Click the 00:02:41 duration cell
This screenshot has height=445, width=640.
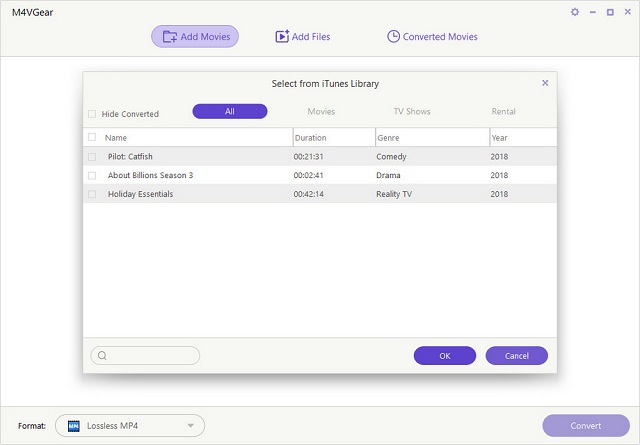click(308, 176)
